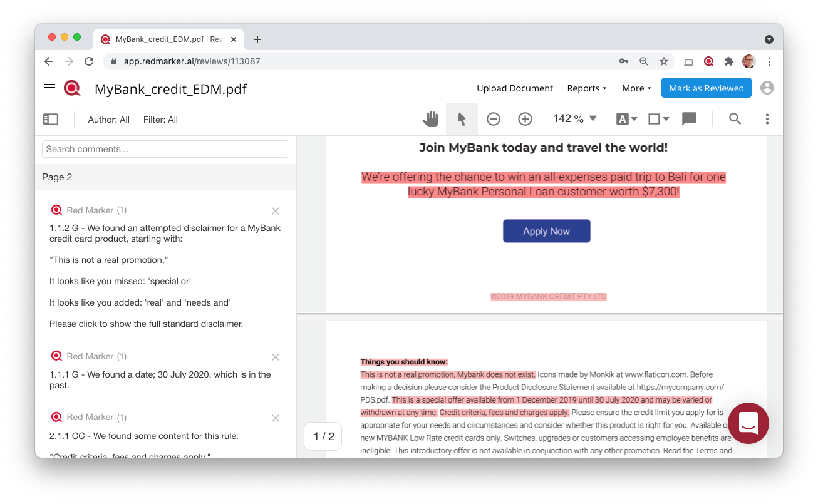Open the Chrome three-dot menu
818x504 pixels.
[x=769, y=61]
